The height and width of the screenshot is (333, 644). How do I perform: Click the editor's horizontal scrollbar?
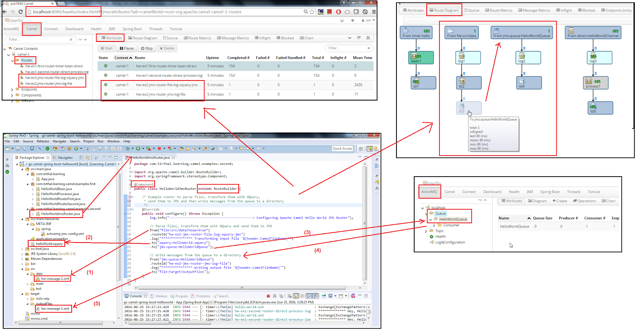click(x=242, y=288)
